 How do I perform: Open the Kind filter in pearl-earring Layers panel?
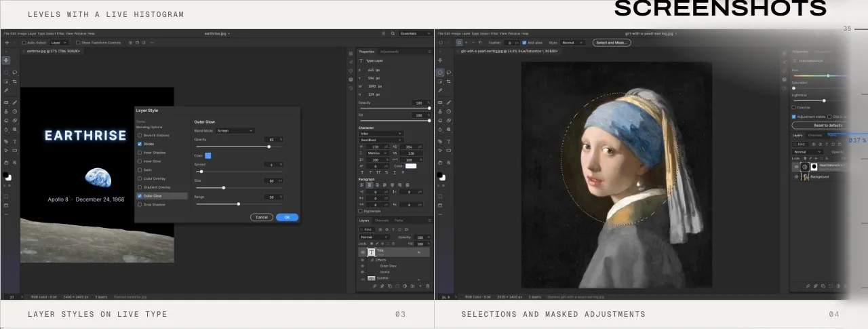[x=800, y=144]
